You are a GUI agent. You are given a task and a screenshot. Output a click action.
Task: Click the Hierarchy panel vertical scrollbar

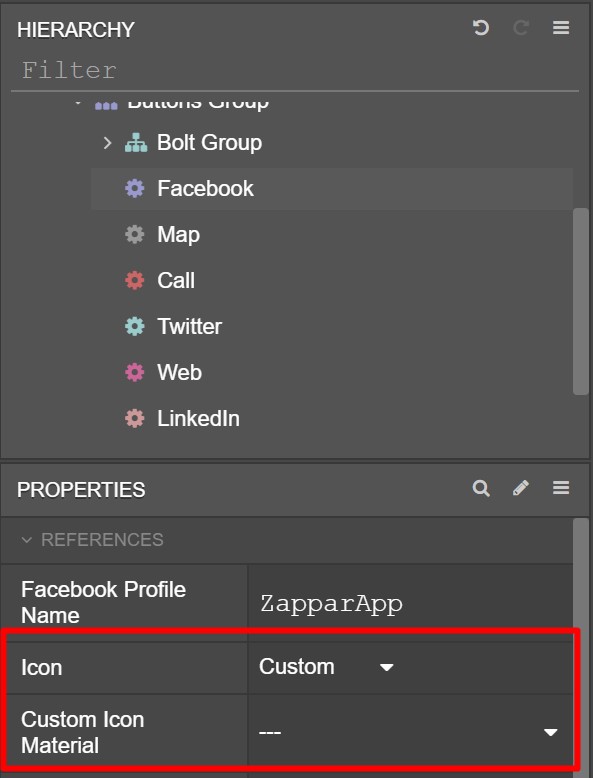coord(581,301)
